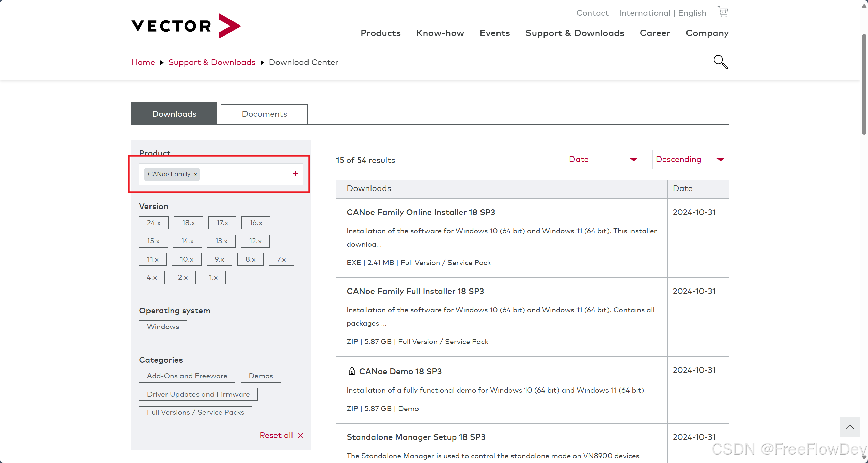Switch to the Documents tab

coord(264,114)
